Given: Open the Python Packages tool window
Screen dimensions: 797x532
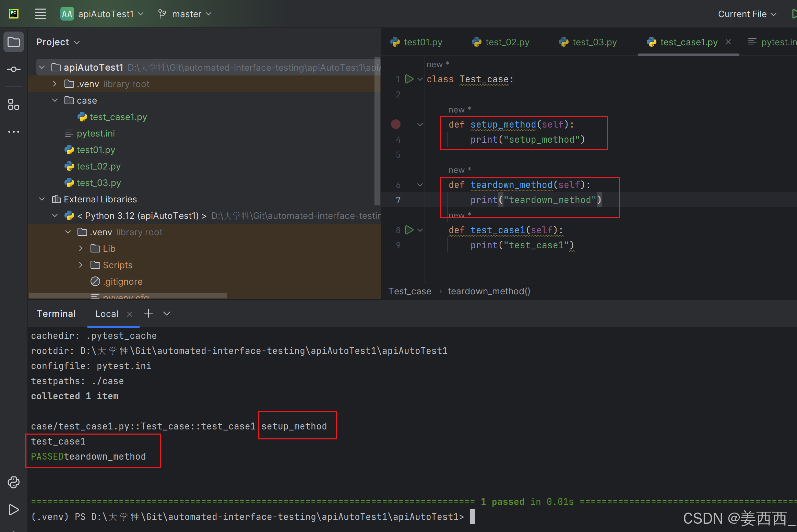Looking at the screenshot, I should coord(14,482).
